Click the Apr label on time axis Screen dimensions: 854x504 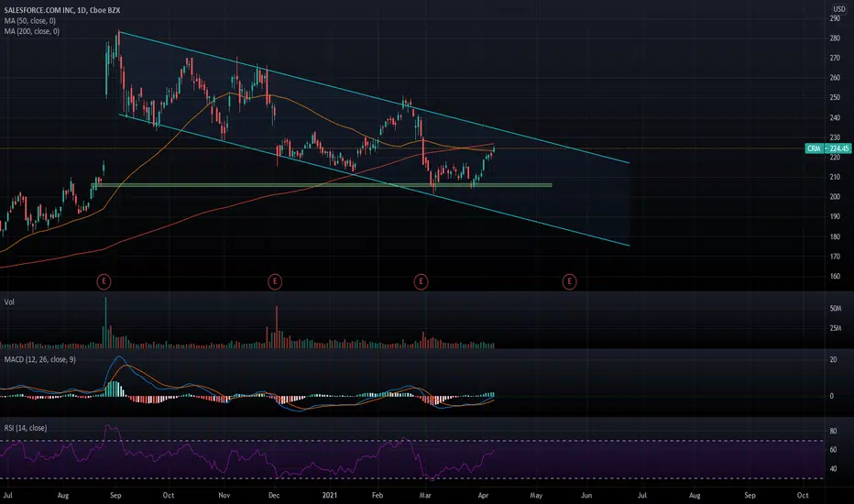click(483, 495)
